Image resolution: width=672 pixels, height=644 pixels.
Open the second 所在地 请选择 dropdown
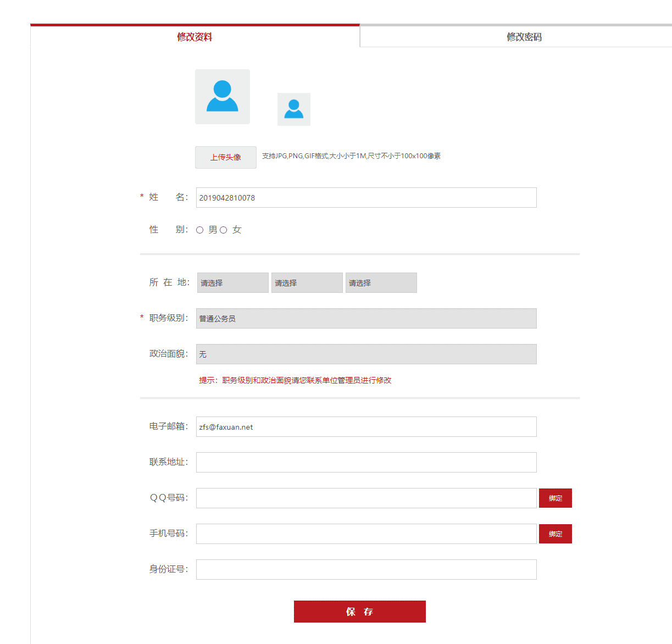[307, 283]
